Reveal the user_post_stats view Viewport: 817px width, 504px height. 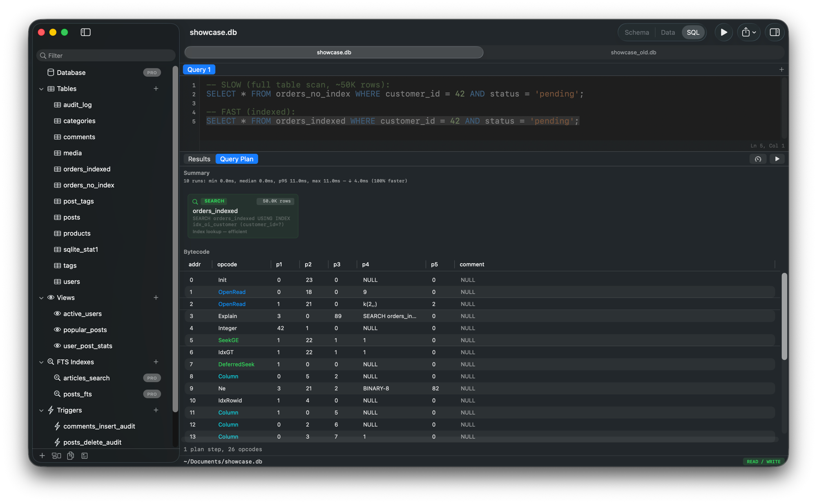88,346
